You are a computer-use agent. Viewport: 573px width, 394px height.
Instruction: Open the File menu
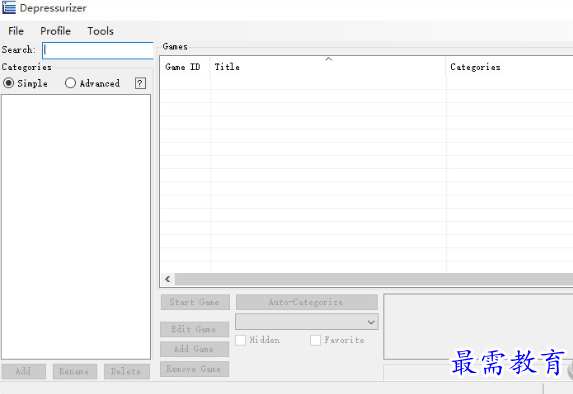(16, 31)
